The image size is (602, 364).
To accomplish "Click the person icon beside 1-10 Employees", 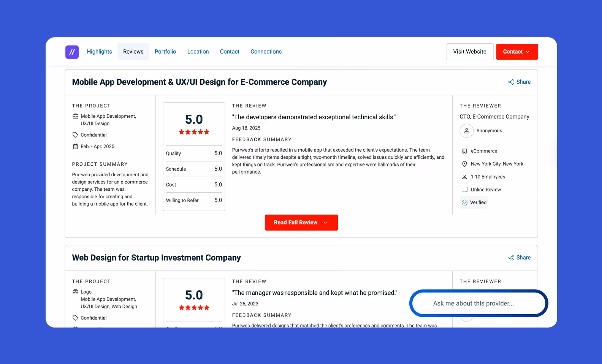I will pos(464,177).
